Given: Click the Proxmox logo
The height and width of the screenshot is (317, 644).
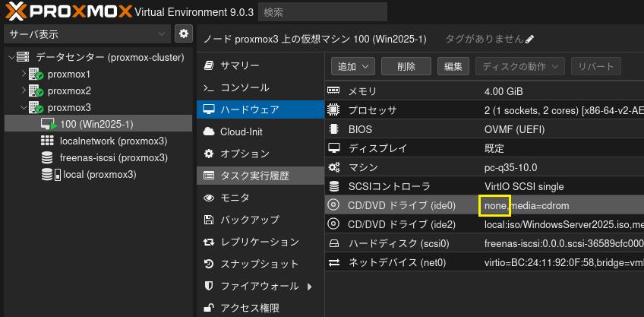Looking at the screenshot, I should click(x=68, y=11).
